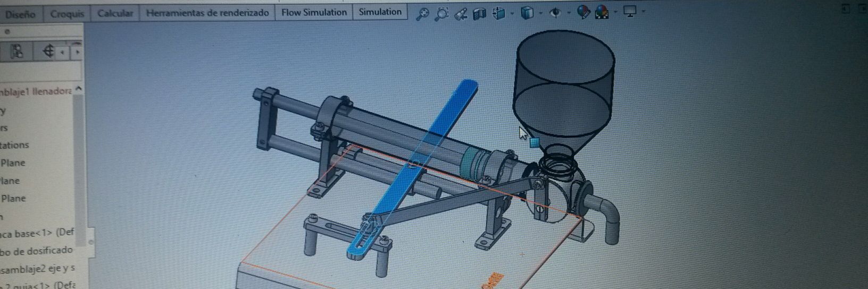Open the View Orientation icon

coord(499,13)
